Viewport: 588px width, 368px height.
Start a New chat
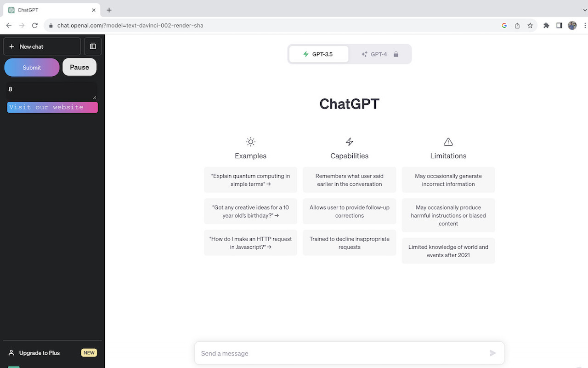tap(41, 46)
